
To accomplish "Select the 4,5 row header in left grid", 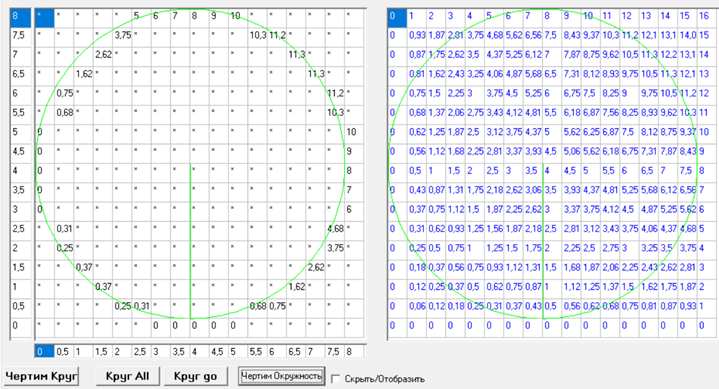I will (x=21, y=151).
